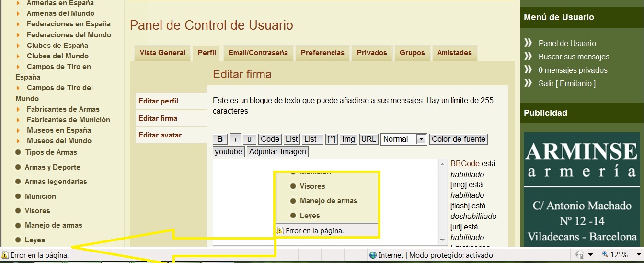Toggle the italic i formatting button
Image resolution: width=644 pixels, height=263 pixels.
click(235, 139)
